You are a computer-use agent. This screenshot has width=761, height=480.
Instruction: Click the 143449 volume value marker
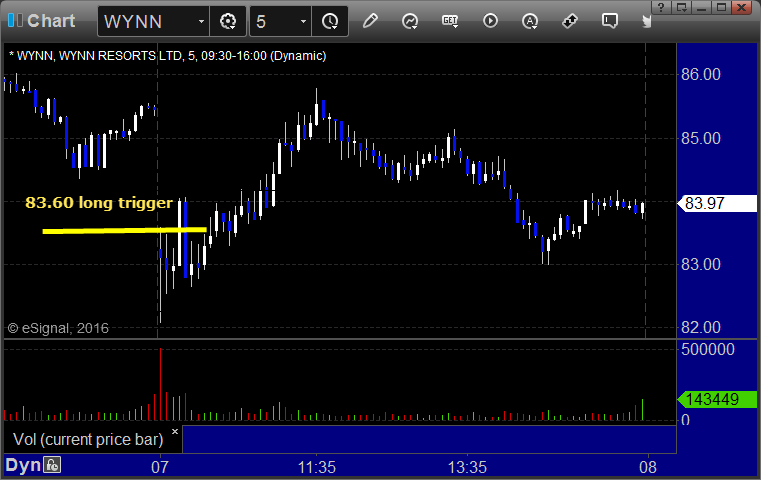coord(717,399)
